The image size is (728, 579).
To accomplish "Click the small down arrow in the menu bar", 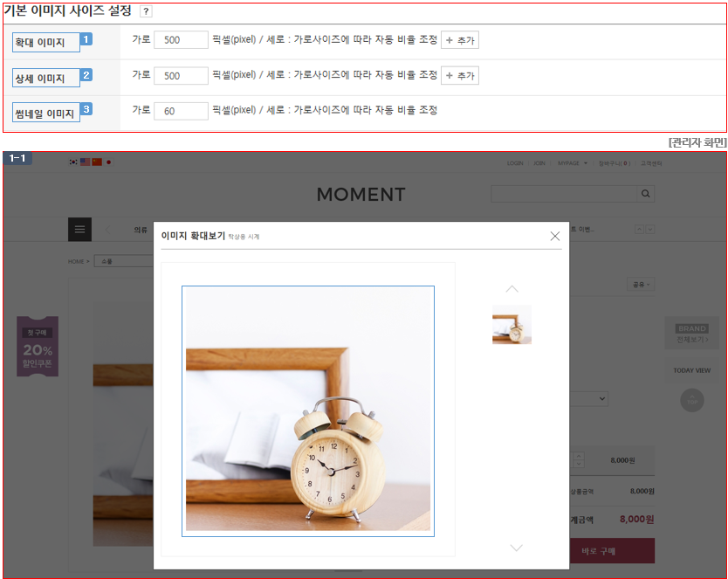I will click(650, 230).
